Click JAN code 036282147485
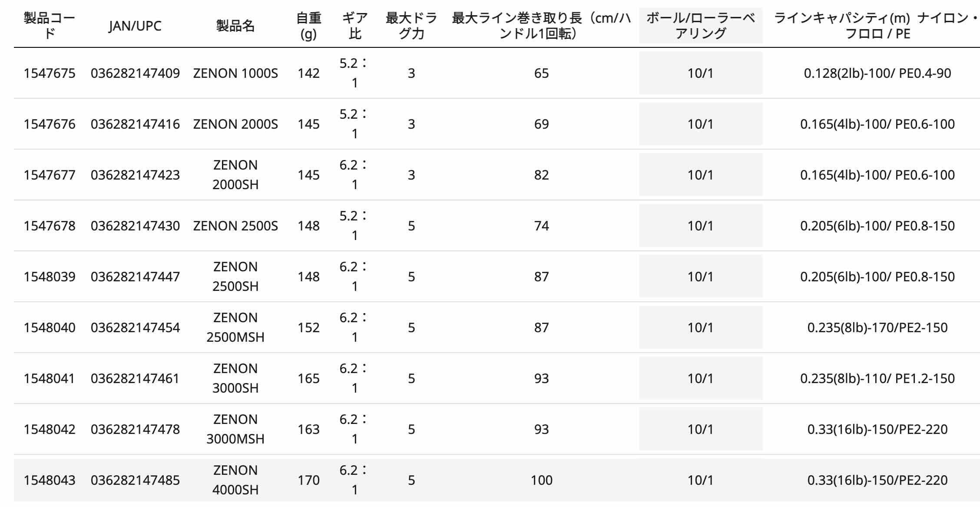This screenshot has width=980, height=507. pos(135,480)
